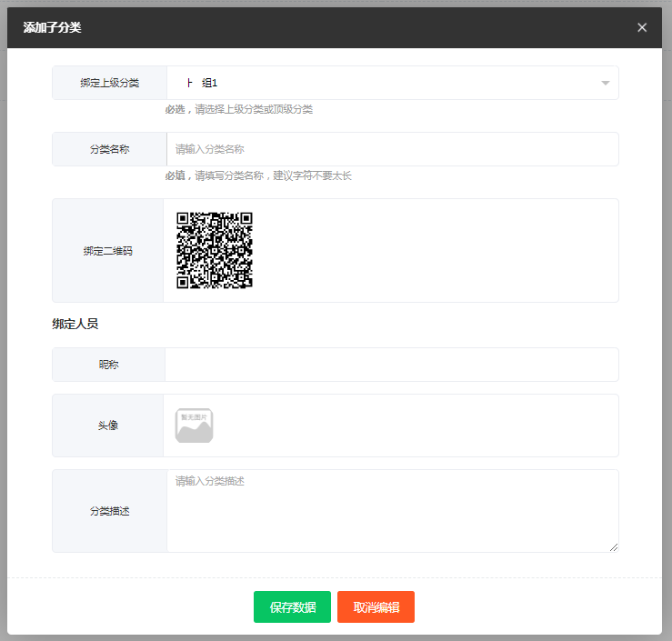The width and height of the screenshot is (672, 641).
Task: Select the 昵称 label
Action: pyautogui.click(x=108, y=365)
